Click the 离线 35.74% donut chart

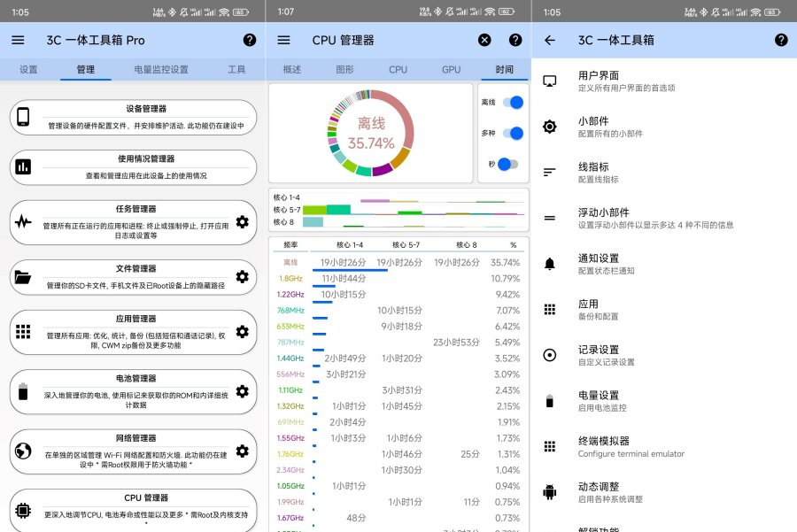click(x=370, y=133)
